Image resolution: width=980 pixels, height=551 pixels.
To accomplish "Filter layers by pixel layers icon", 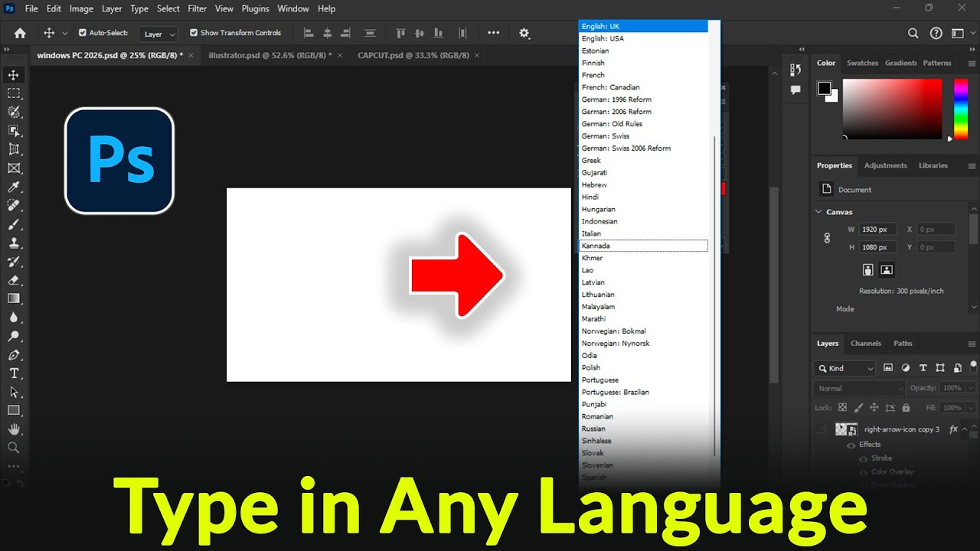I will click(x=889, y=368).
